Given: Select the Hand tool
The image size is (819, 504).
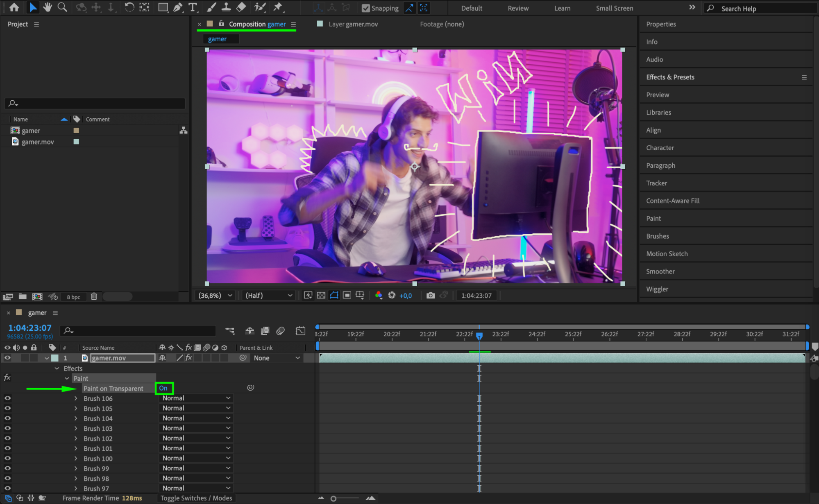Looking at the screenshot, I should (x=48, y=7).
